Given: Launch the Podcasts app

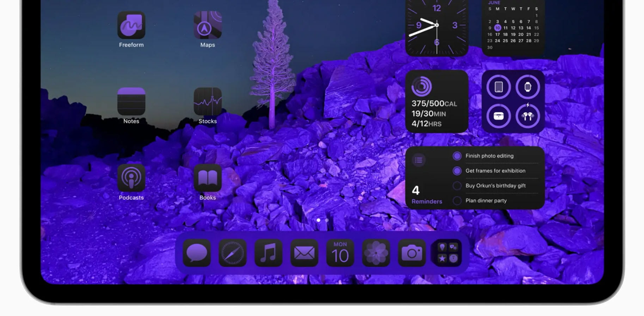Looking at the screenshot, I should (x=131, y=178).
